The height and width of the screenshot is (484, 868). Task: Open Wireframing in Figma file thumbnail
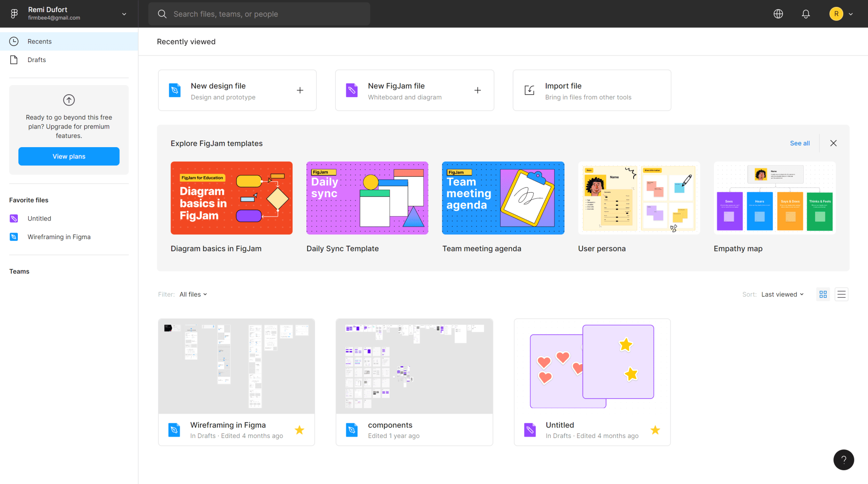pos(237,366)
